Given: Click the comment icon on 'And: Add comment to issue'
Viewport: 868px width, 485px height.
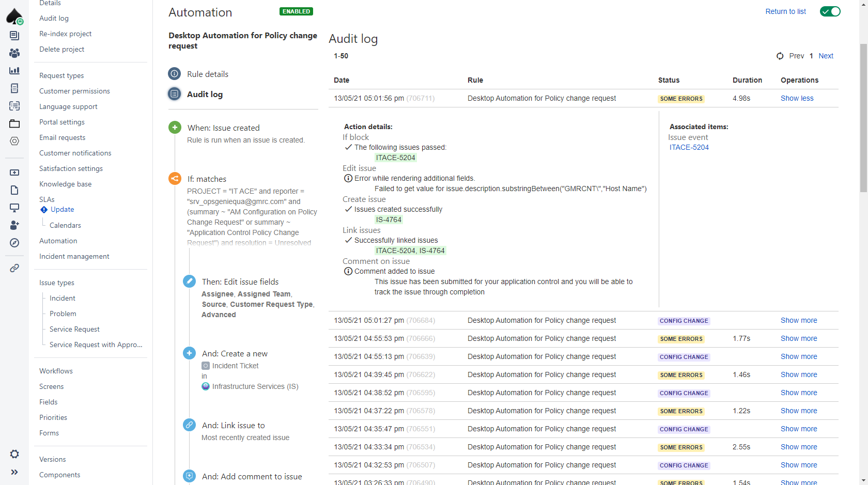Looking at the screenshot, I should pos(189,476).
